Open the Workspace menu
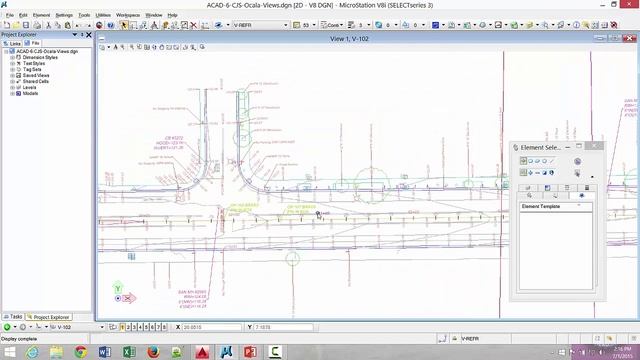Viewport: 640px width, 360px height. pos(128,15)
